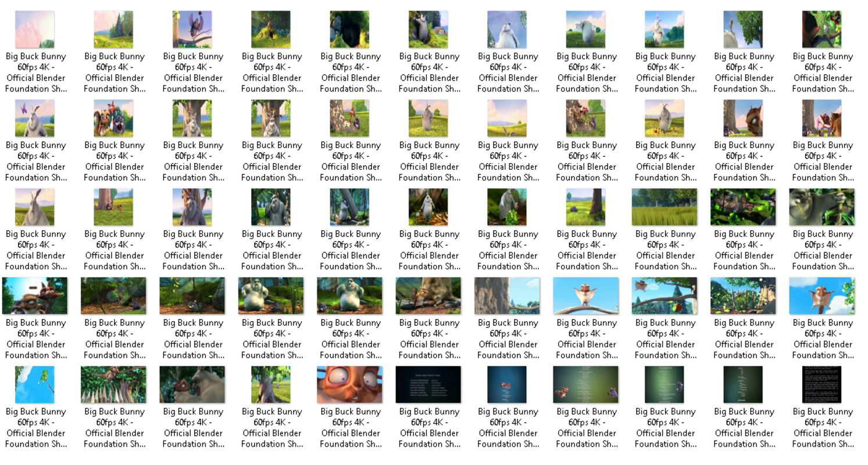Select the wide tall grass field thumbnail
This screenshot has height=465, width=868.
(x=665, y=207)
